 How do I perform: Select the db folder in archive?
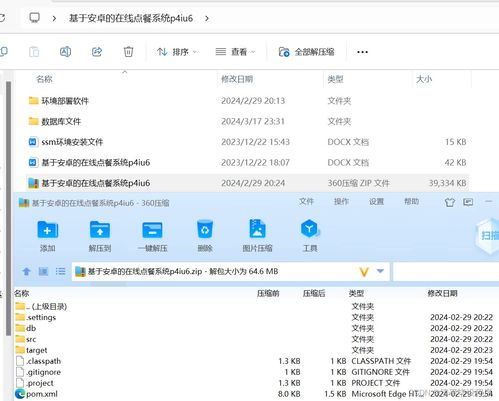26,328
